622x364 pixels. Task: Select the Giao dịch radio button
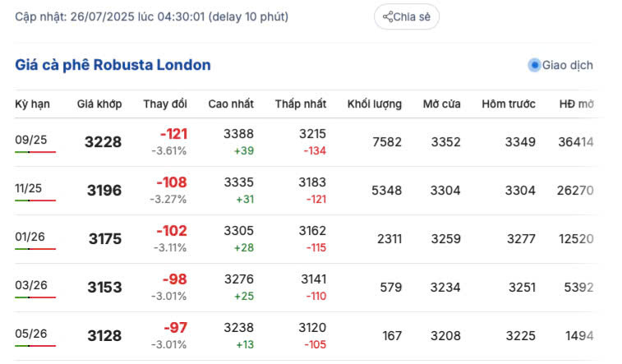pyautogui.click(x=534, y=65)
